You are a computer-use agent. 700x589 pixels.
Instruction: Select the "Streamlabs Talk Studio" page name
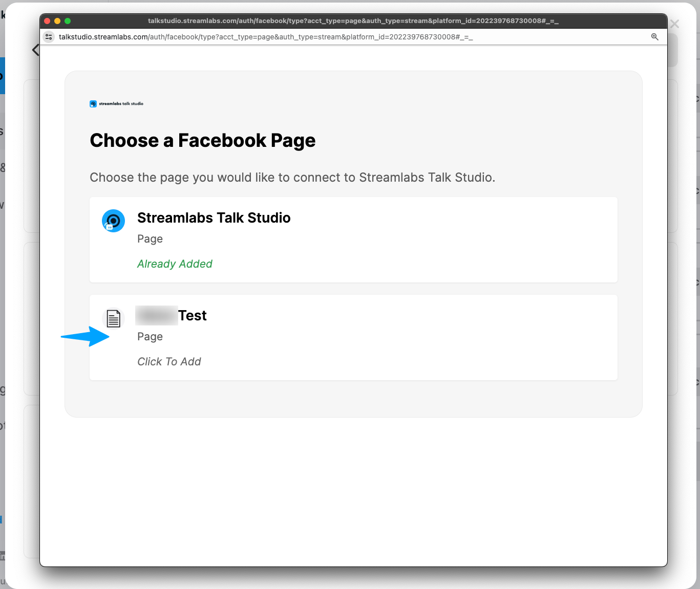point(214,218)
